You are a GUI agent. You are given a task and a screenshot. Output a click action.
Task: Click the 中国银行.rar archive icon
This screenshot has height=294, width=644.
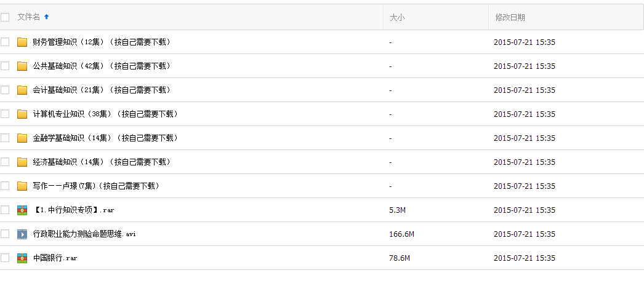tap(22, 258)
